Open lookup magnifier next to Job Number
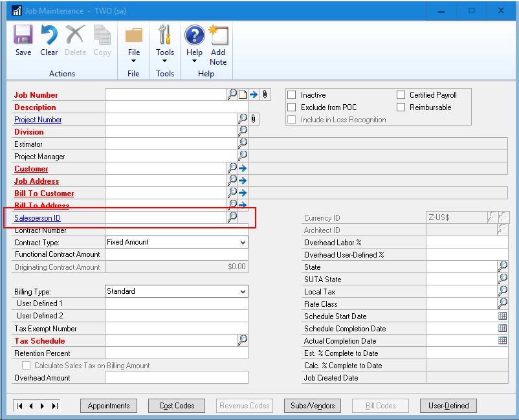This screenshot has width=519, height=420. point(232,94)
